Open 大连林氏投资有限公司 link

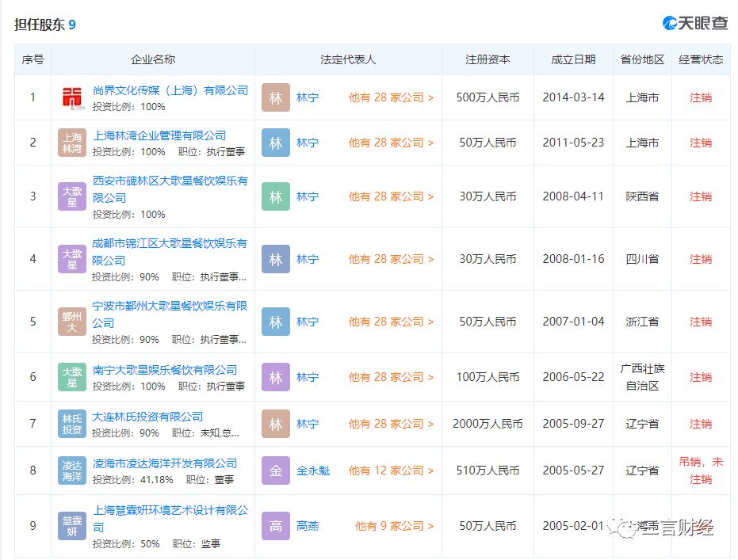point(147,417)
